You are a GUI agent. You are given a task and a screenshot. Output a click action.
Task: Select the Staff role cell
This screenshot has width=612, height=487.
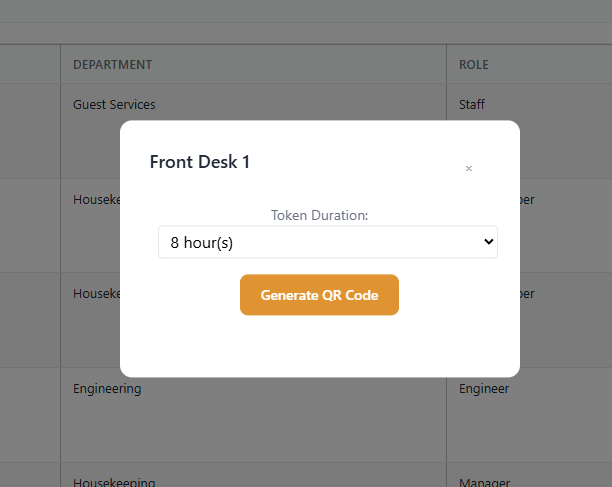(x=472, y=104)
